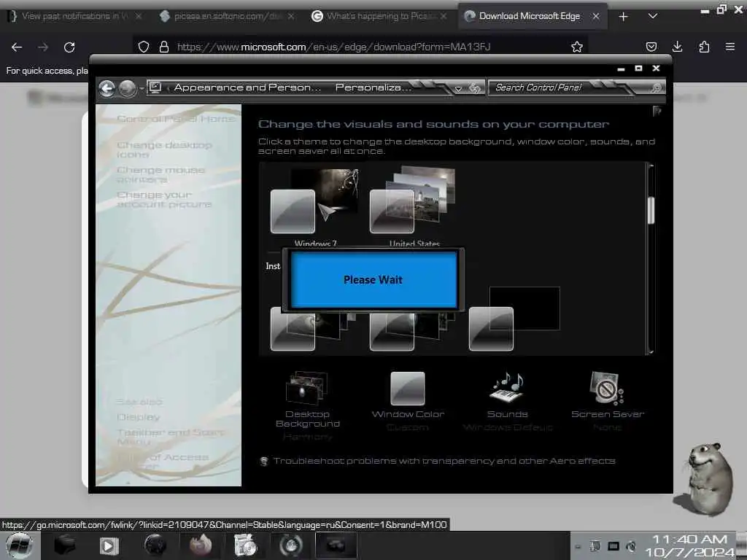
Task: Open Change mouse pointers link
Action: click(160, 174)
